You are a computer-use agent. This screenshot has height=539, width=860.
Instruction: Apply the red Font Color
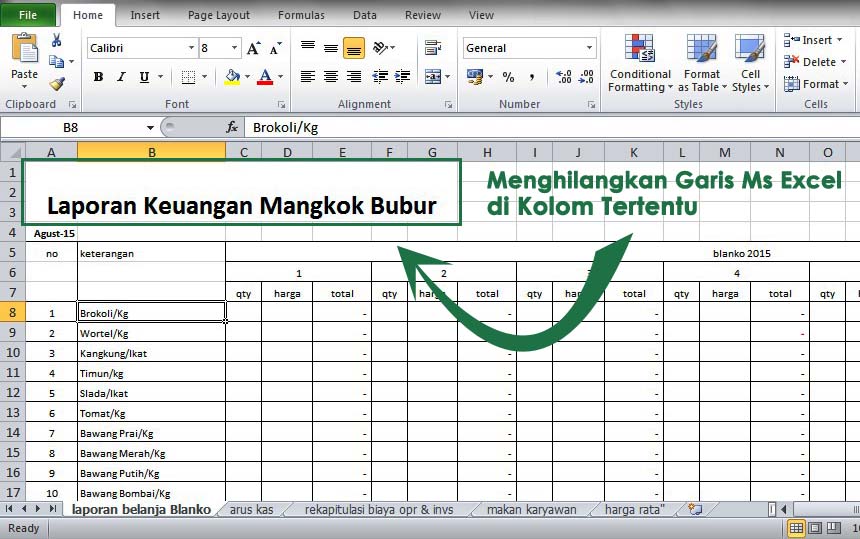265,77
